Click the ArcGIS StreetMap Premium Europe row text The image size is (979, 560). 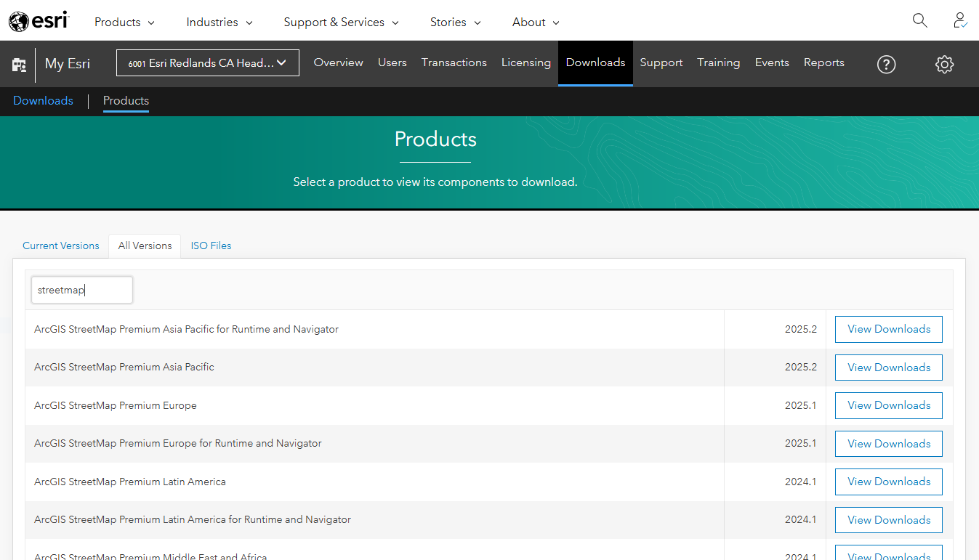coord(116,405)
